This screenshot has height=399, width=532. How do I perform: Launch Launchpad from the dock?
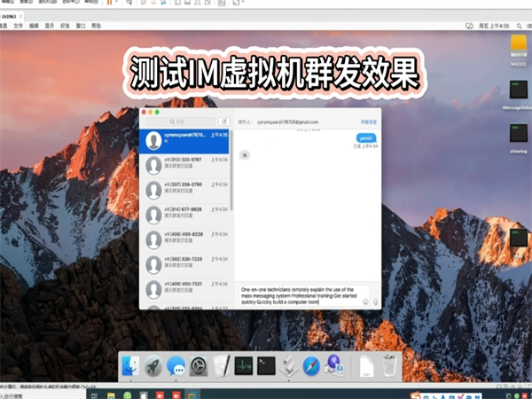153,365
